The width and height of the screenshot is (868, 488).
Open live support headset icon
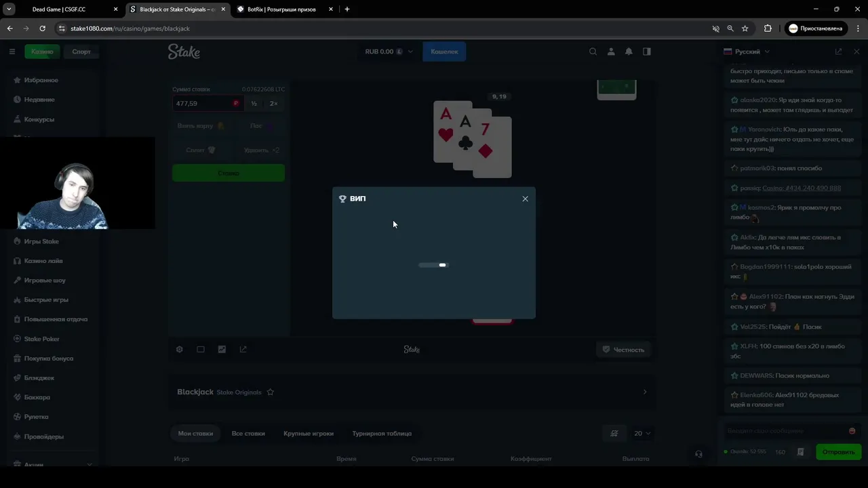tap(698, 454)
